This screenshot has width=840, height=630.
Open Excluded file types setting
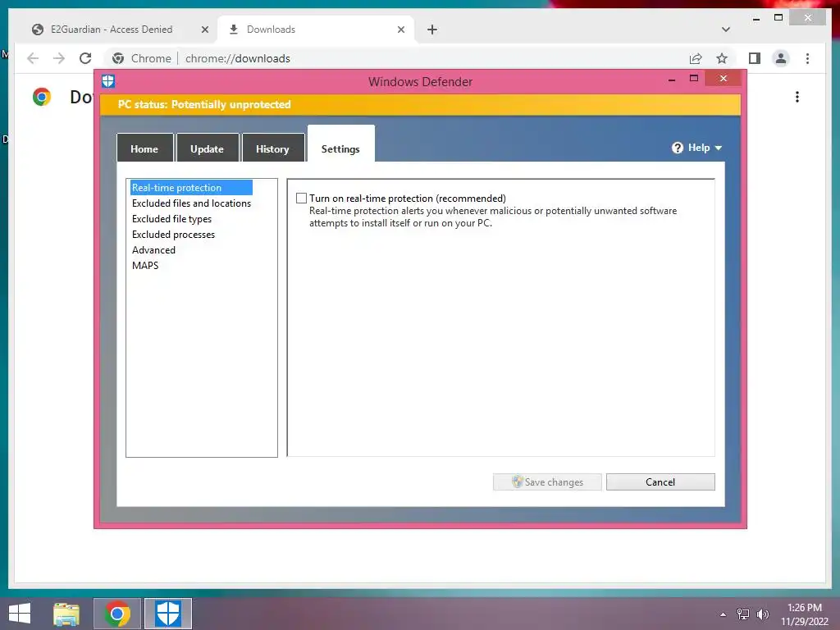click(171, 218)
